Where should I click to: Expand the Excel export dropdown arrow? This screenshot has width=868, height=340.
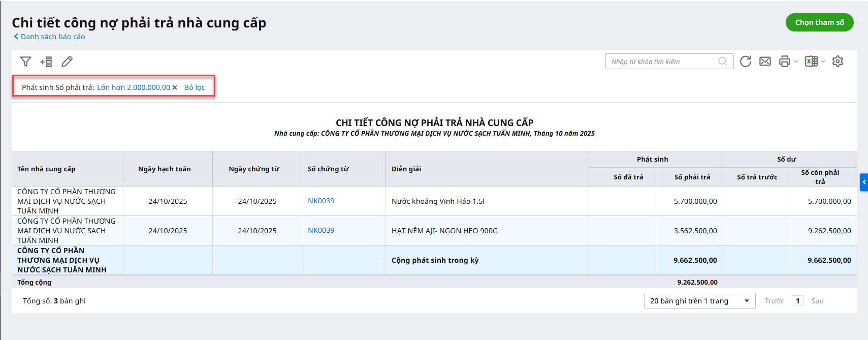(823, 61)
